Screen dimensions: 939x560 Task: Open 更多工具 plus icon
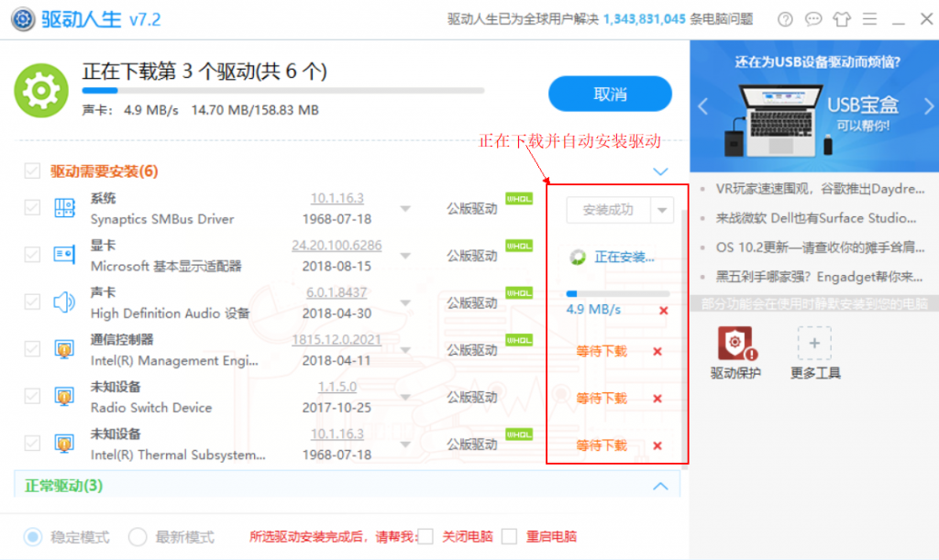pos(813,344)
